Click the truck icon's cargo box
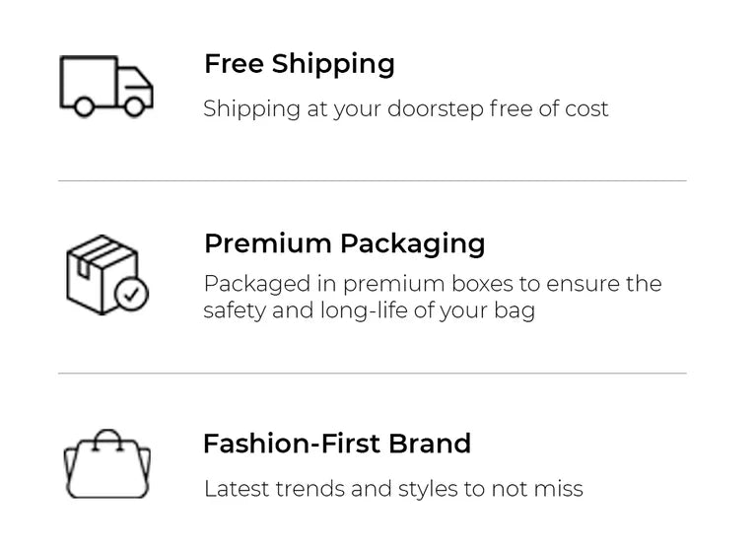Image resolution: width=756 pixels, height=548 pixels. [x=88, y=77]
